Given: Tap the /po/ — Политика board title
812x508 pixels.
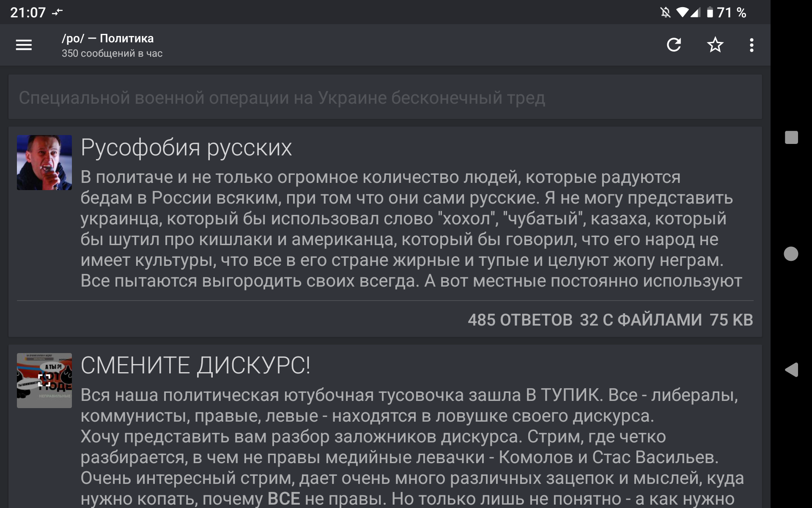Looking at the screenshot, I should point(107,39).
